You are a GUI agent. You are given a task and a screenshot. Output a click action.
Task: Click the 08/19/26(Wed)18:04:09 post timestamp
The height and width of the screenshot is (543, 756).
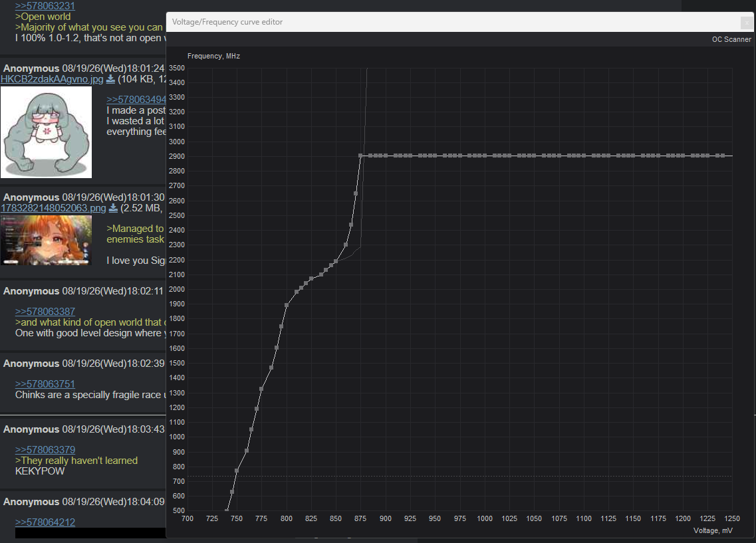tap(113, 502)
